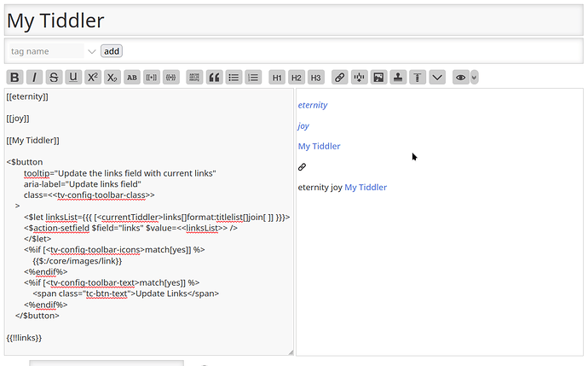Click the <$button line in editor
Screen dimensions: 588x366
coord(25,162)
